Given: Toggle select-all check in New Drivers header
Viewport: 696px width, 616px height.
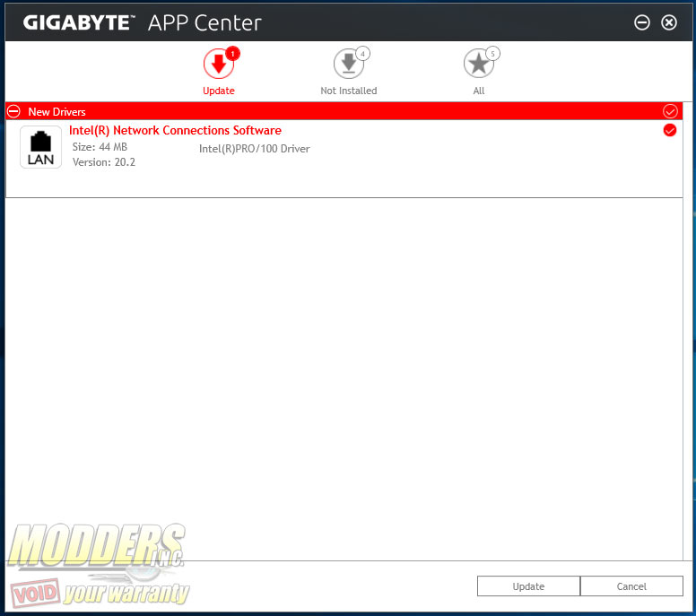Looking at the screenshot, I should click(x=670, y=111).
